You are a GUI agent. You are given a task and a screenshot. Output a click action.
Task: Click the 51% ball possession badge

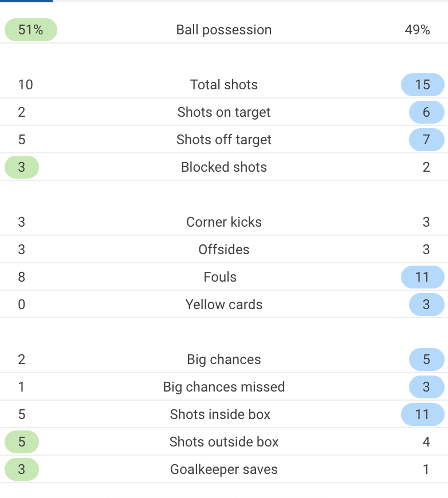pyautogui.click(x=31, y=30)
